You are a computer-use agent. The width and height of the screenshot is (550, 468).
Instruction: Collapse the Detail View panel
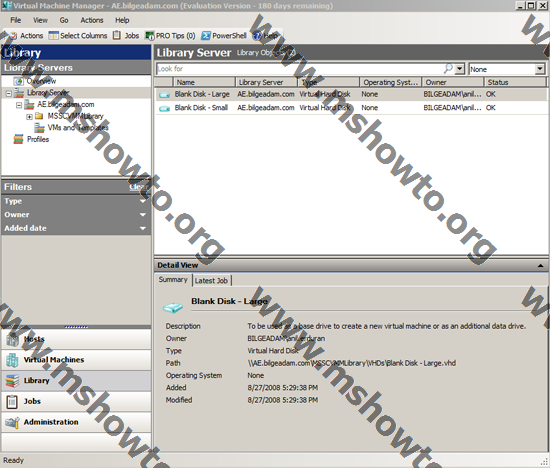[541, 266]
